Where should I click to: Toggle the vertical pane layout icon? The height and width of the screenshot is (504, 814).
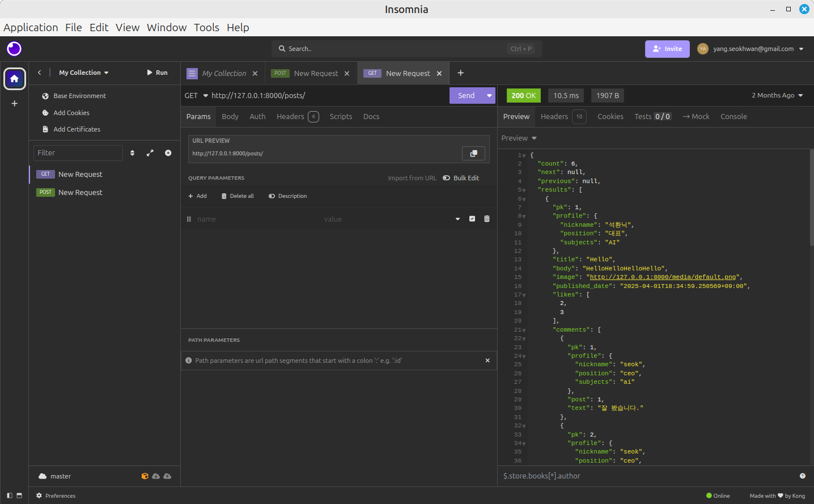19,495
